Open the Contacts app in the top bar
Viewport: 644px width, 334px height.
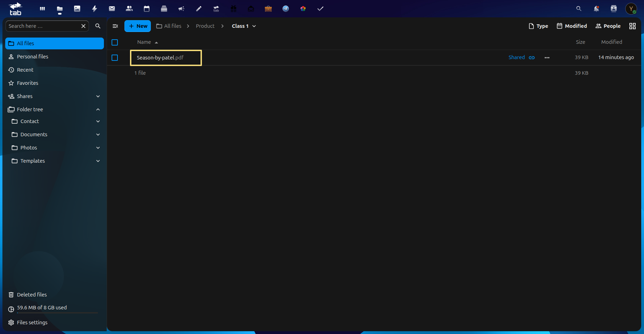point(129,9)
